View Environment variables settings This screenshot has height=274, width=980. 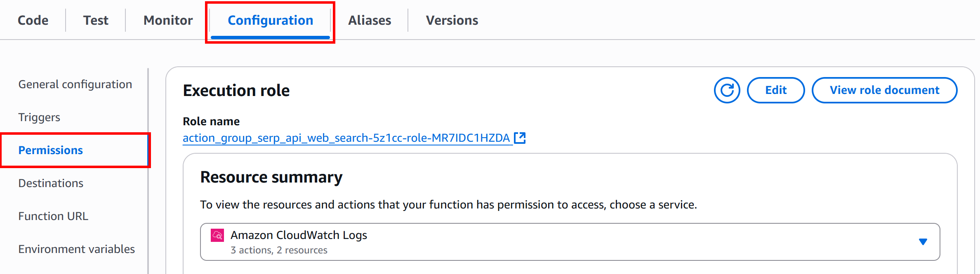click(x=77, y=248)
